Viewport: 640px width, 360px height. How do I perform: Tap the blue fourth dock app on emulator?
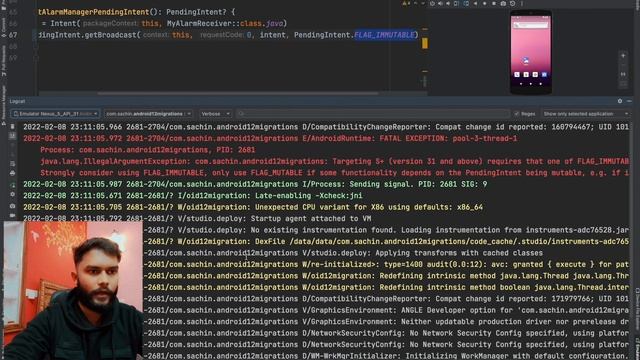click(x=544, y=74)
